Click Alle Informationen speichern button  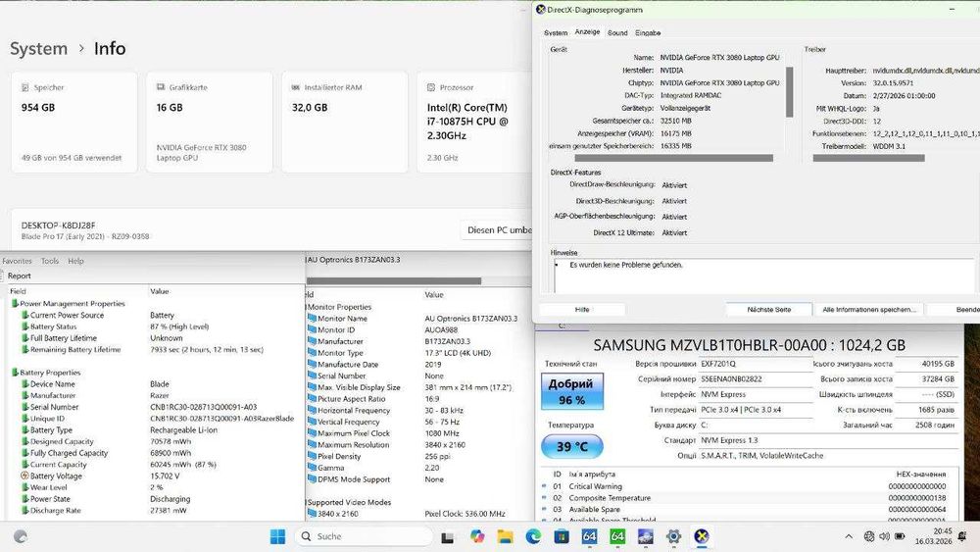(x=868, y=310)
